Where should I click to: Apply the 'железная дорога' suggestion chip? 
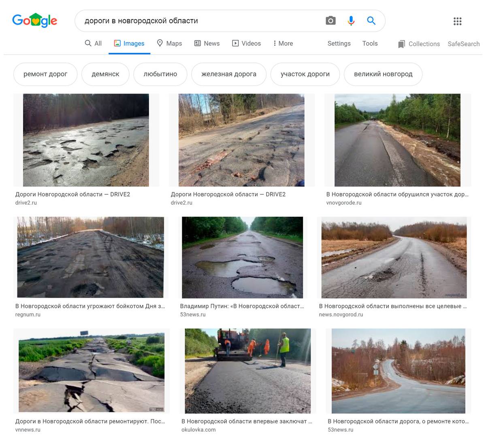[229, 74]
